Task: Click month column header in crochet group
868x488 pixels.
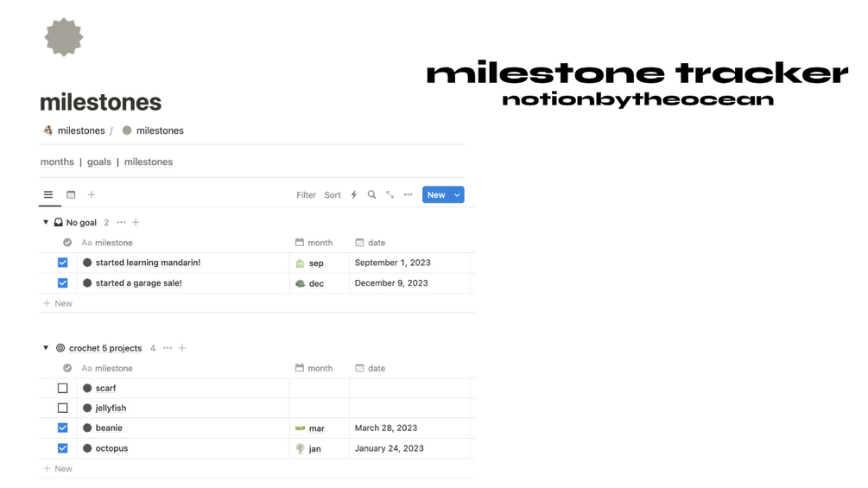Action: click(314, 369)
